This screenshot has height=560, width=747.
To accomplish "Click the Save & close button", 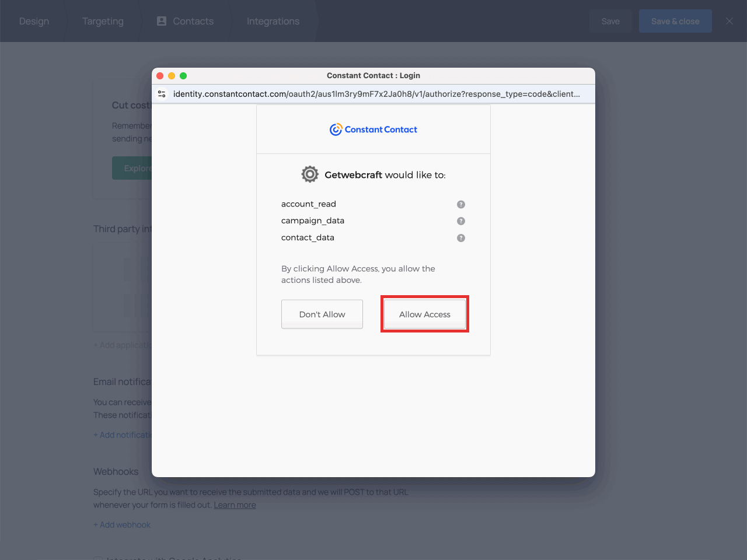I will coord(675,21).
